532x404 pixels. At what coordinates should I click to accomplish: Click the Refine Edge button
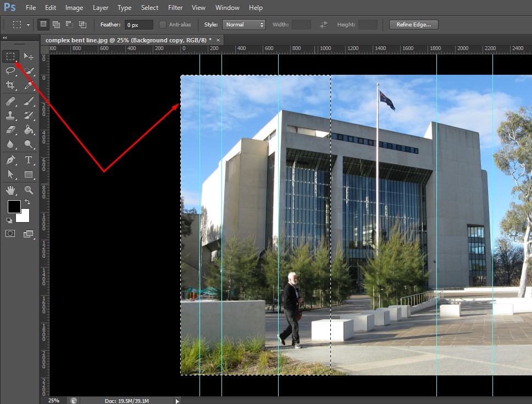[413, 24]
